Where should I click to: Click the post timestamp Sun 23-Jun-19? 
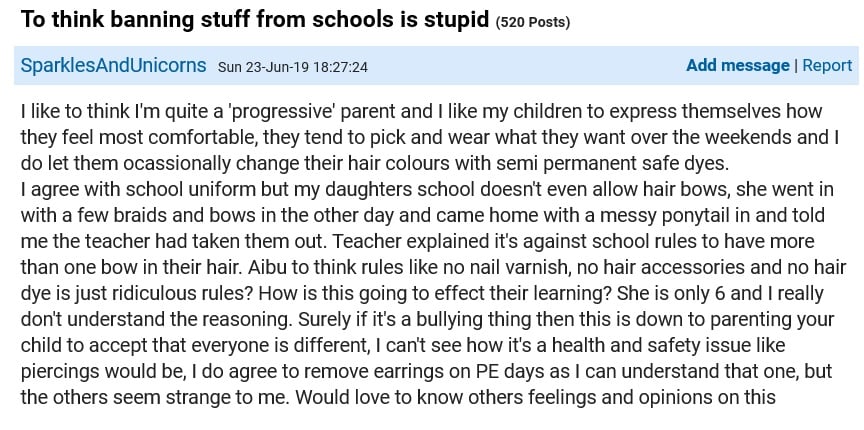coord(293,67)
